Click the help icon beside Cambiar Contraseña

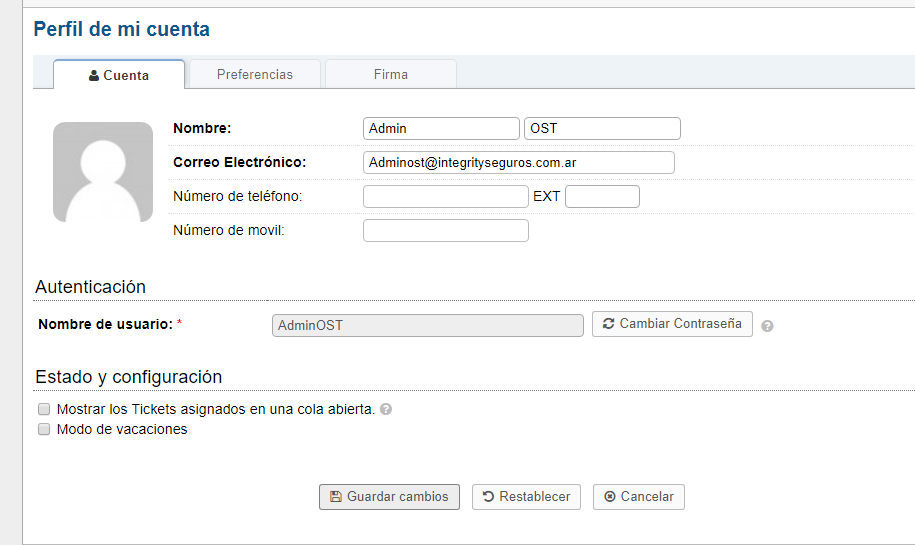(x=767, y=326)
